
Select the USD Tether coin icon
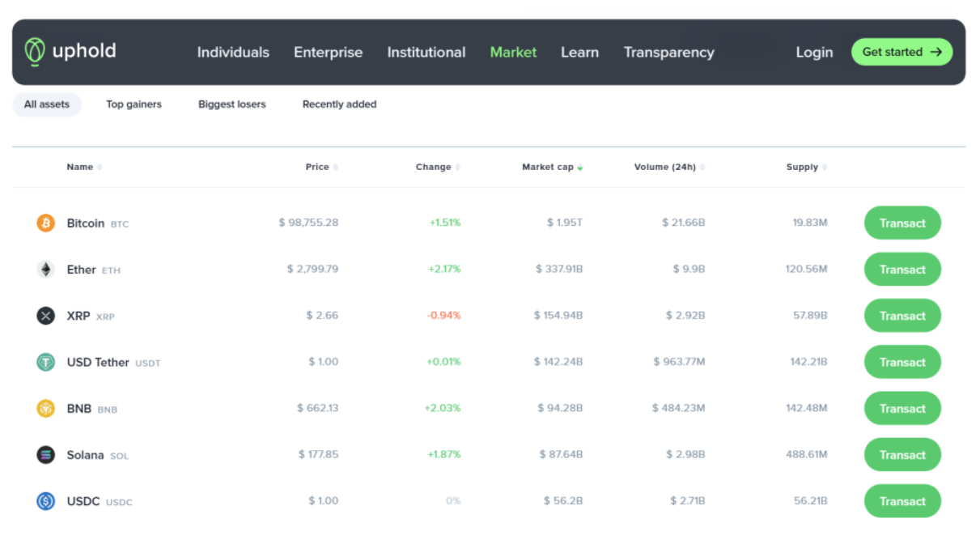[46, 362]
